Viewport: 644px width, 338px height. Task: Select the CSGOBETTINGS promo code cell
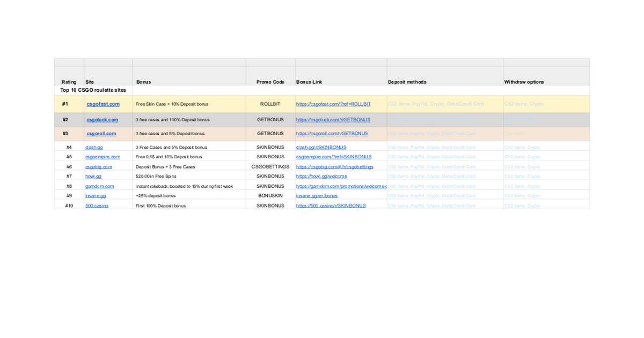tap(270, 167)
